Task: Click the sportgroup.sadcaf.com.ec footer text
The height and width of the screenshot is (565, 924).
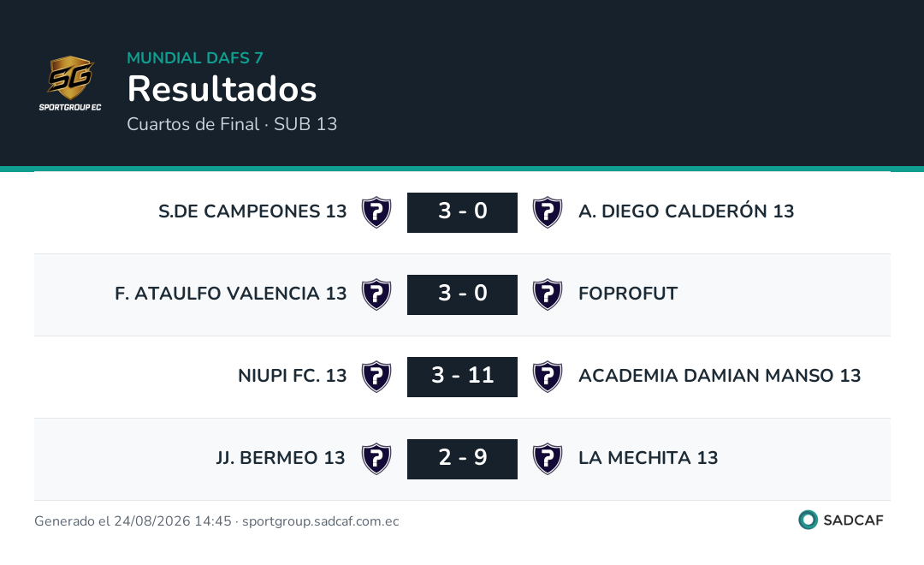Action: [321, 521]
